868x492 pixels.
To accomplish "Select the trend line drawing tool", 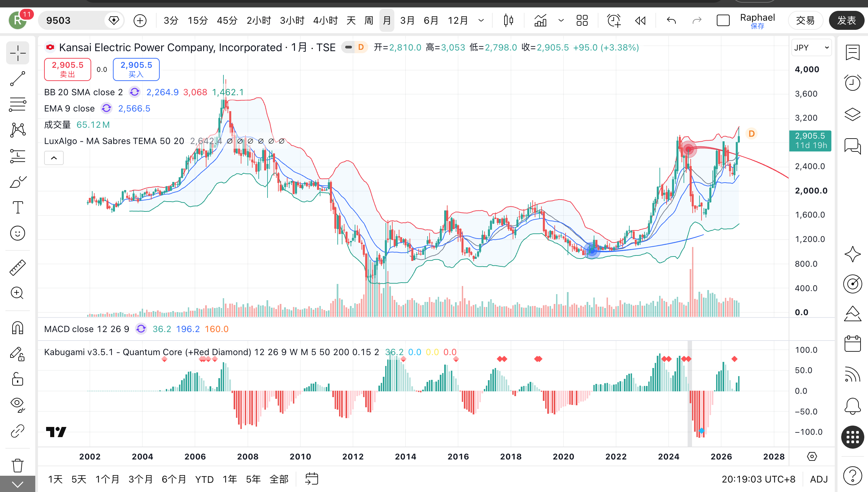I will (18, 79).
